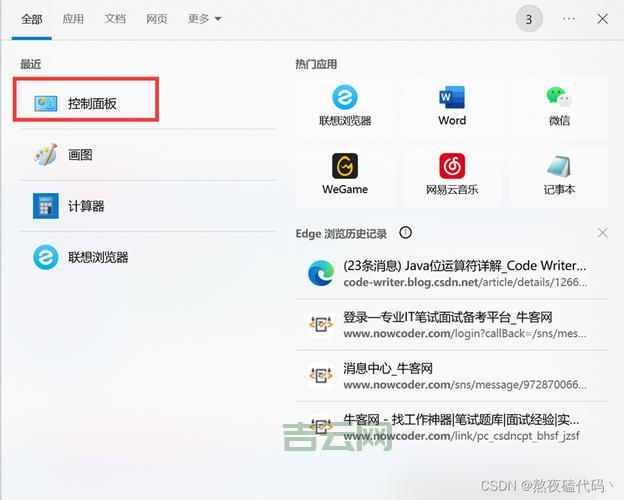Click the info icon beside Edge 浏览历史记录
624x500 pixels.
tap(406, 232)
